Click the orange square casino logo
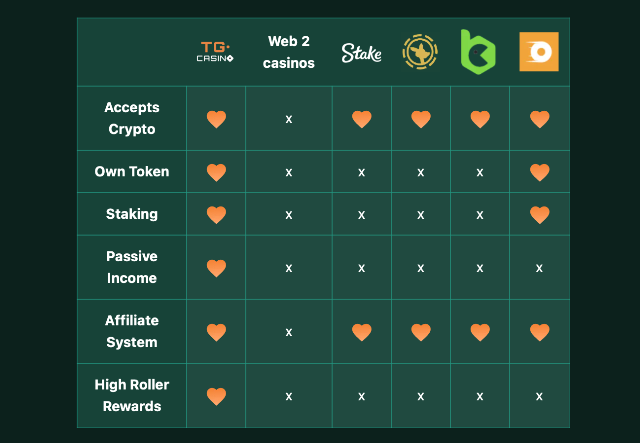This screenshot has width=640, height=443. point(539,52)
